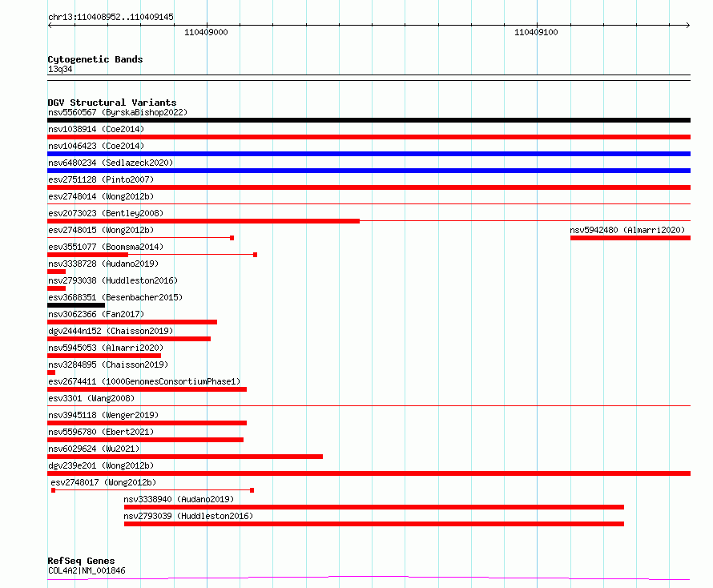The image size is (713, 588).
Task: Select variant nsv1038914 (Coe2014) label
Action: pyautogui.click(x=96, y=129)
